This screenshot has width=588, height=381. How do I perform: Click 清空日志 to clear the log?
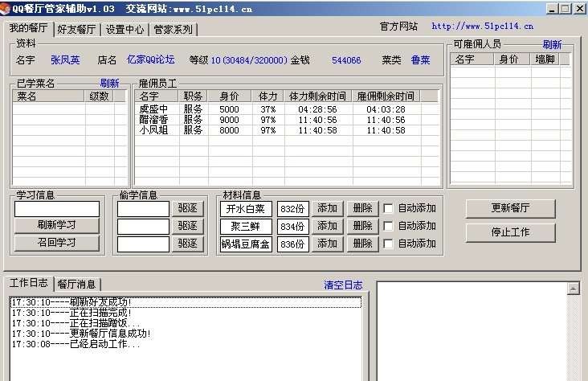(343, 285)
